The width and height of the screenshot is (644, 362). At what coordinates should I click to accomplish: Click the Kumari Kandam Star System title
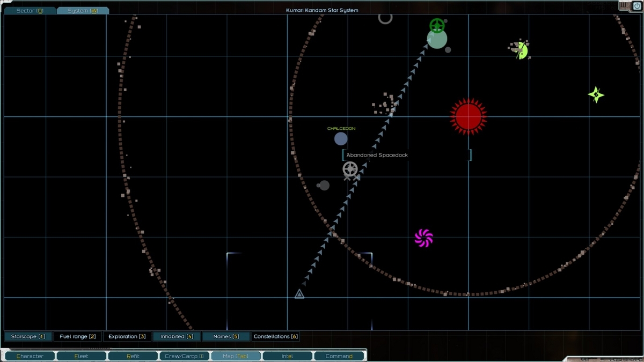(322, 10)
